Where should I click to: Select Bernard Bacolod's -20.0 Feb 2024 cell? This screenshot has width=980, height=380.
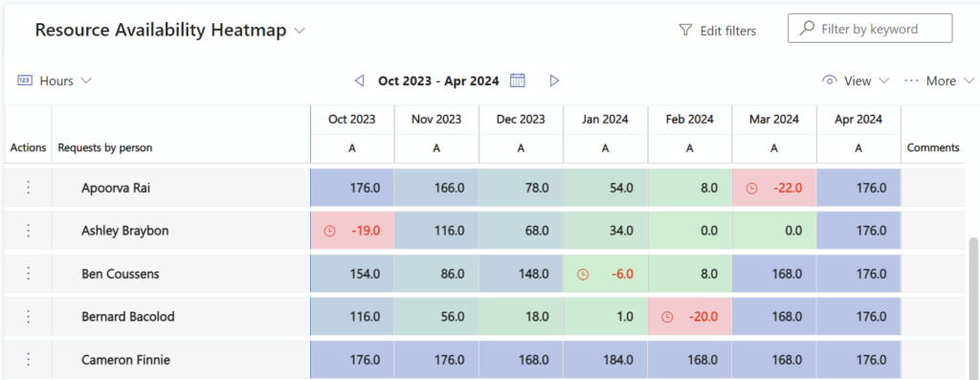click(690, 317)
